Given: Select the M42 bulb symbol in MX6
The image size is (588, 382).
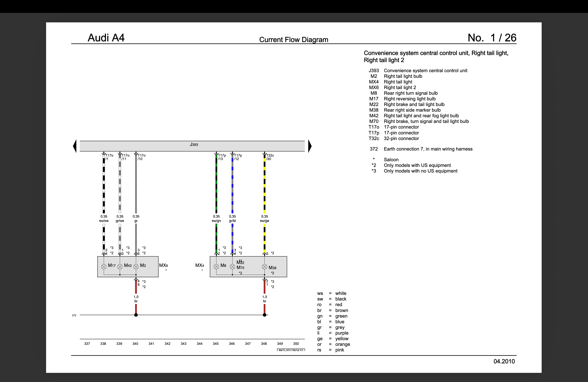Looking at the screenshot, I should (x=120, y=267).
